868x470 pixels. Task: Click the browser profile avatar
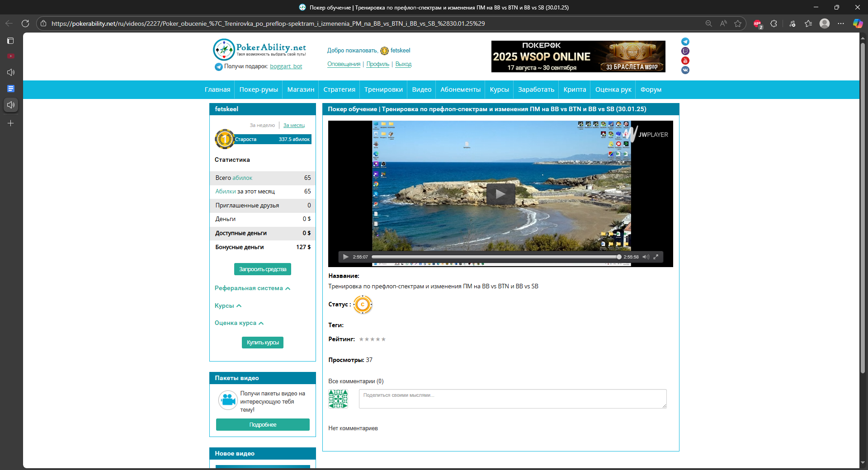click(825, 23)
